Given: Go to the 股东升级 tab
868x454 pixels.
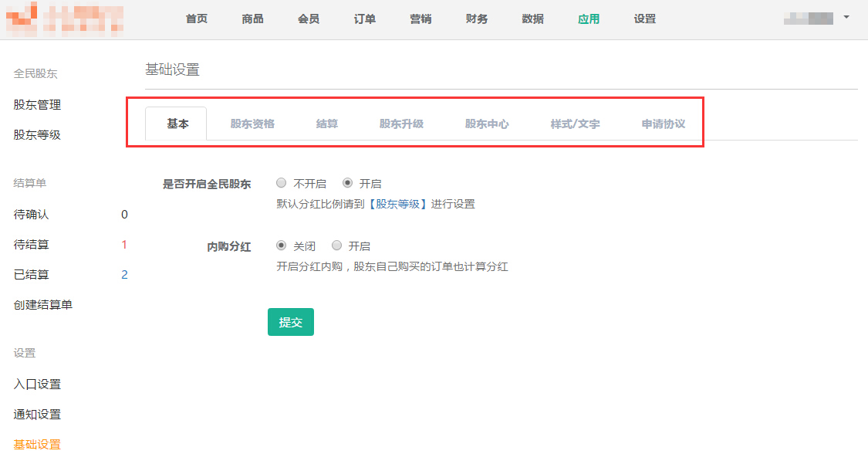Looking at the screenshot, I should coord(401,124).
